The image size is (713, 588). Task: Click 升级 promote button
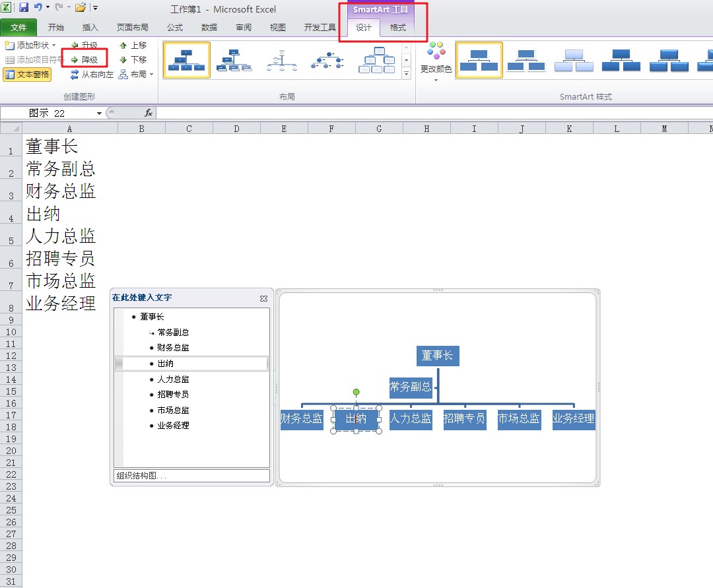85,45
